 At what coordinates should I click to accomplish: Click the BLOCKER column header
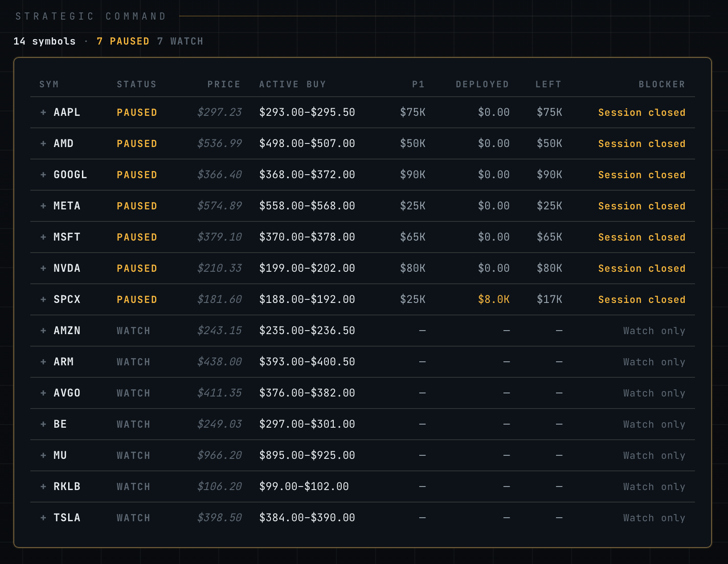(x=662, y=84)
